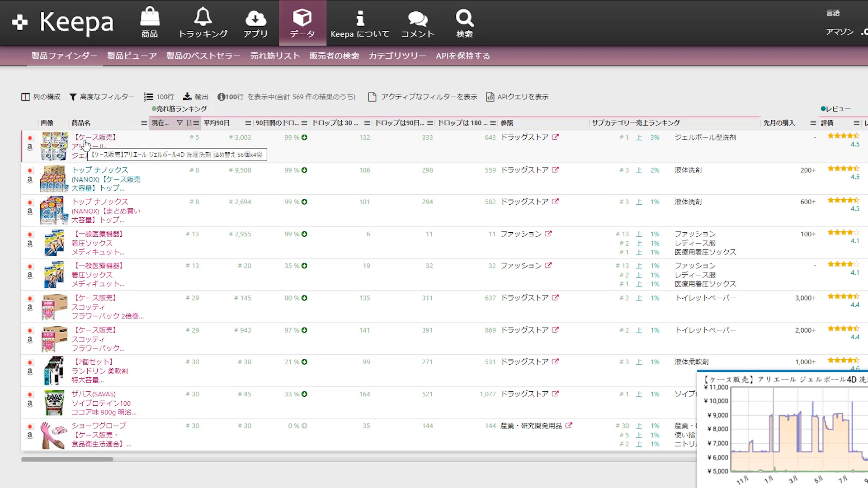Open 平均90日 column menu icon
Viewport: 868px width, 488px height.
click(248, 123)
